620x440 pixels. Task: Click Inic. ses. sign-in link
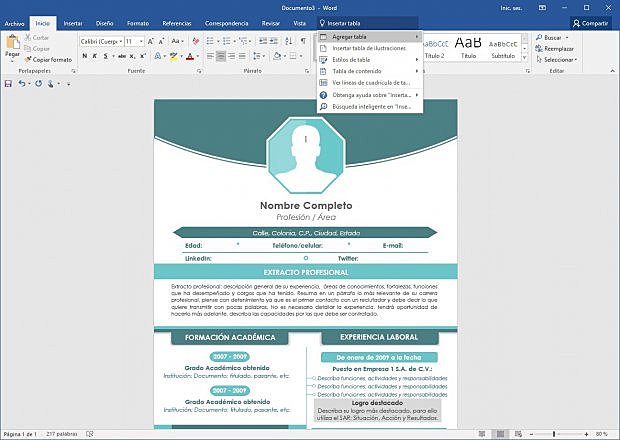tap(511, 8)
